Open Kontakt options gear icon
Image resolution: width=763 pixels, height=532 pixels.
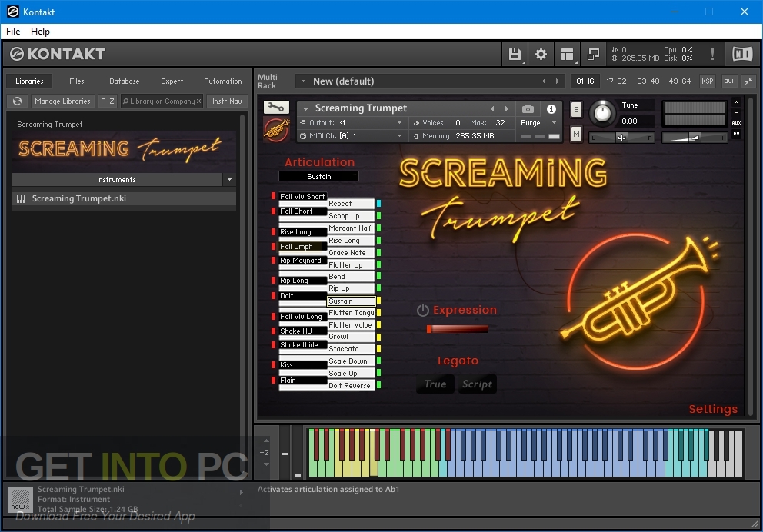coord(541,54)
